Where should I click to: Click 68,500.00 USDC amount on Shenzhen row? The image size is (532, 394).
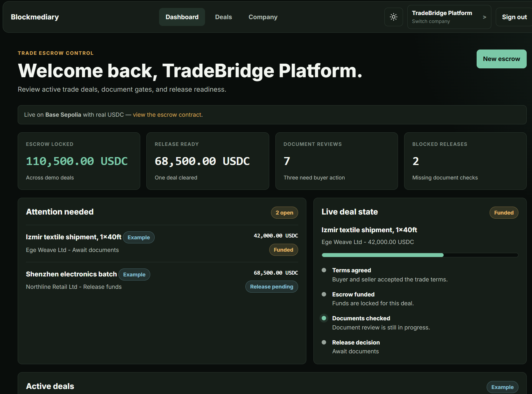(276, 273)
